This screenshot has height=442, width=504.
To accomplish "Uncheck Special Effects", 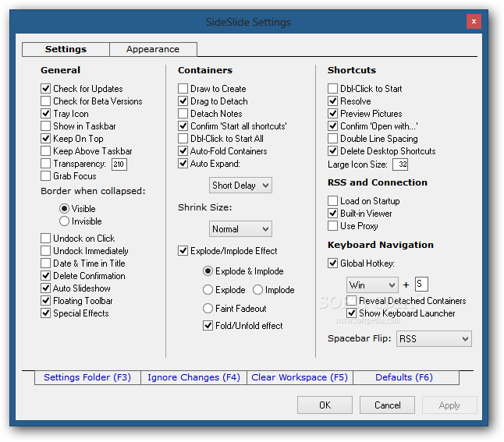I will [x=46, y=313].
